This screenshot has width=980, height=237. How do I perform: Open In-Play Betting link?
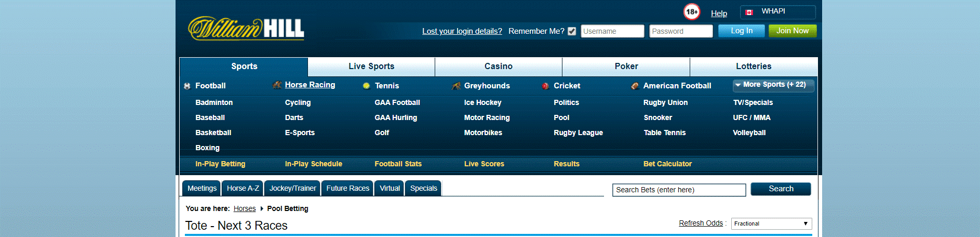220,164
